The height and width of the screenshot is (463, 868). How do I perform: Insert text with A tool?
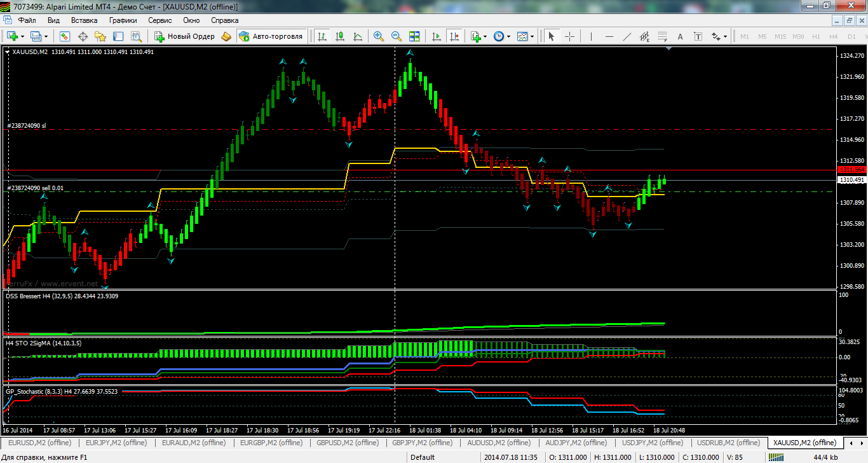point(681,36)
